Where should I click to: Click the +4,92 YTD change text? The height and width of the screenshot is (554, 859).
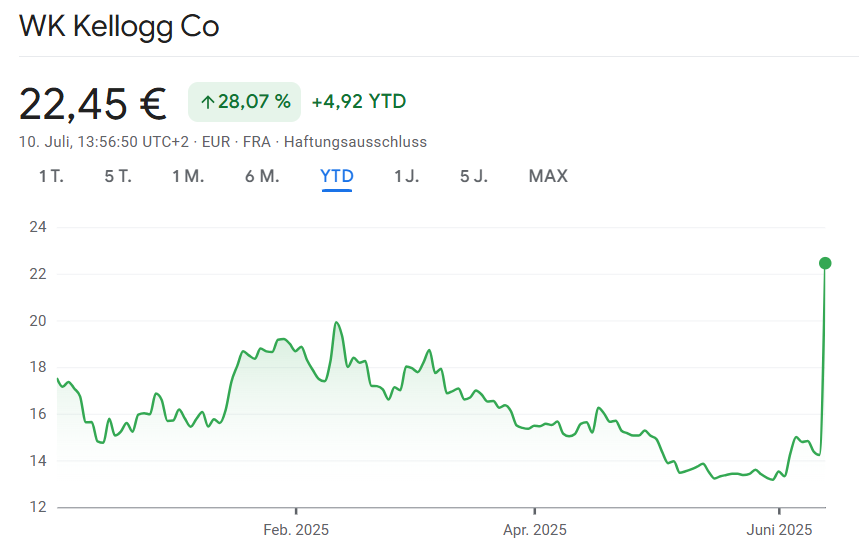(x=359, y=102)
